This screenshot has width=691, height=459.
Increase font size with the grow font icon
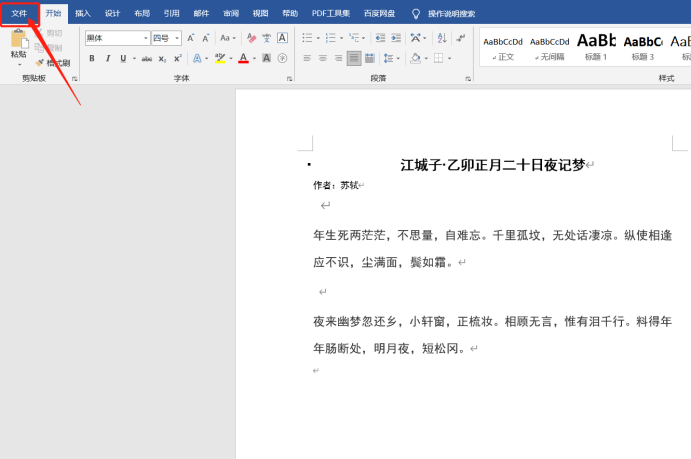tap(191, 38)
